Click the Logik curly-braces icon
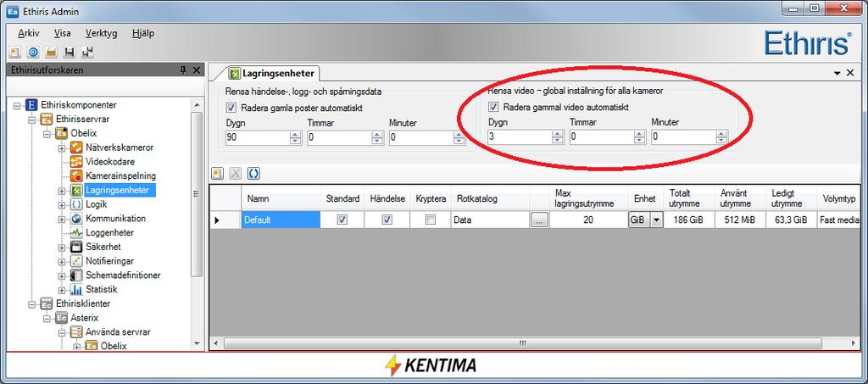 click(76, 204)
